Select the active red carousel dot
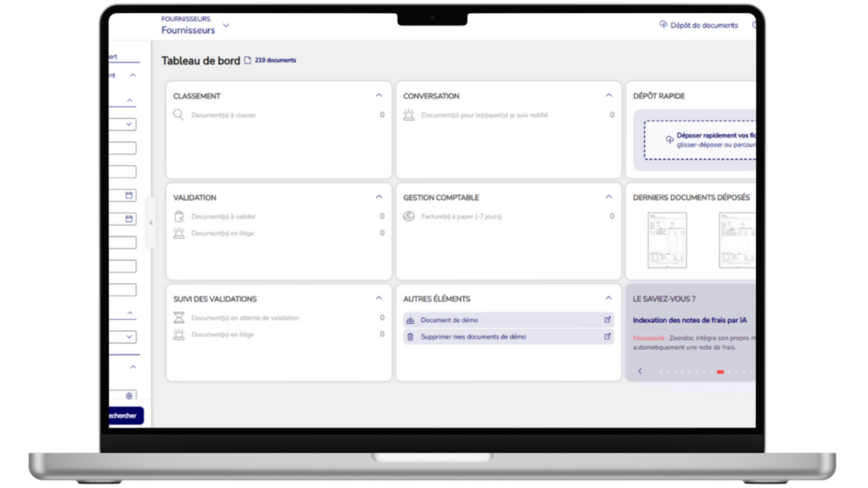This screenshot has height=488, width=868. tap(720, 372)
